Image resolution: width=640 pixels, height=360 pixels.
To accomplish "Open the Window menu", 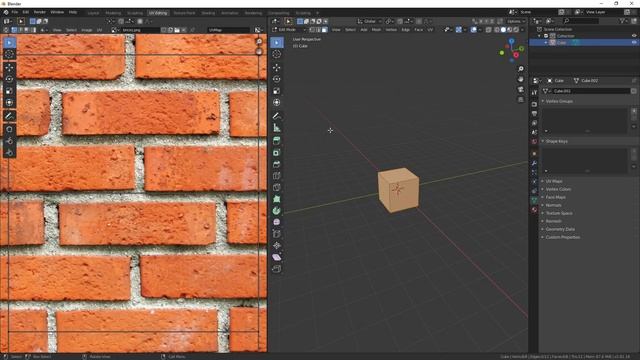I will pos(57,12).
